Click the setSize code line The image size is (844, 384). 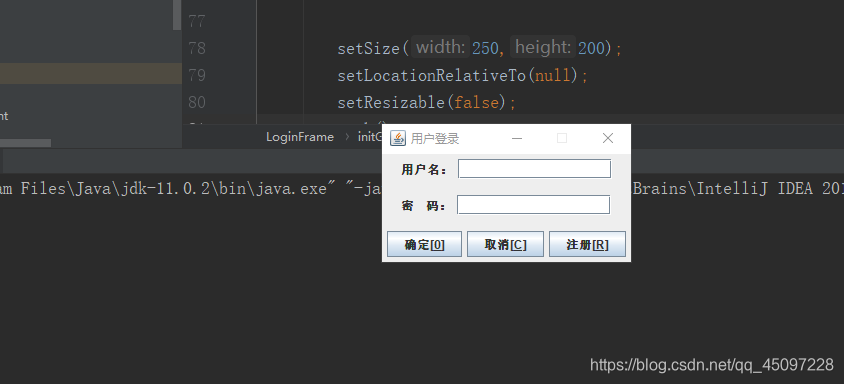tap(480, 48)
